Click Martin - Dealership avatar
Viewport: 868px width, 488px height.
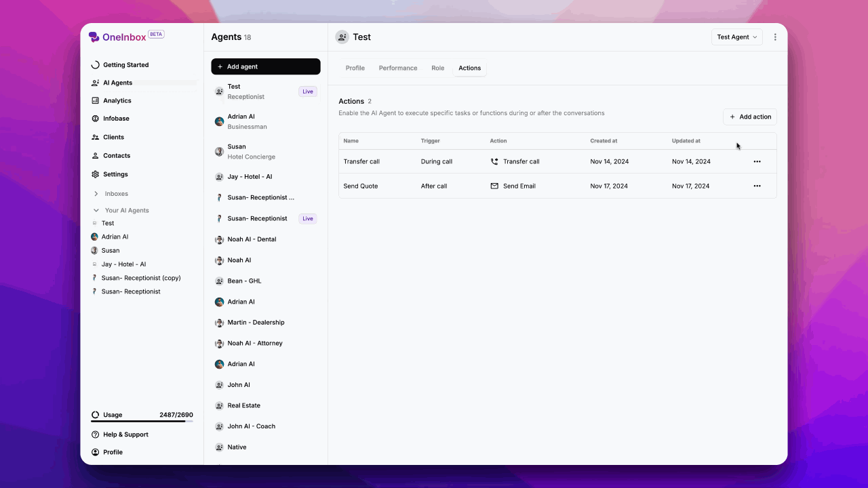click(219, 323)
